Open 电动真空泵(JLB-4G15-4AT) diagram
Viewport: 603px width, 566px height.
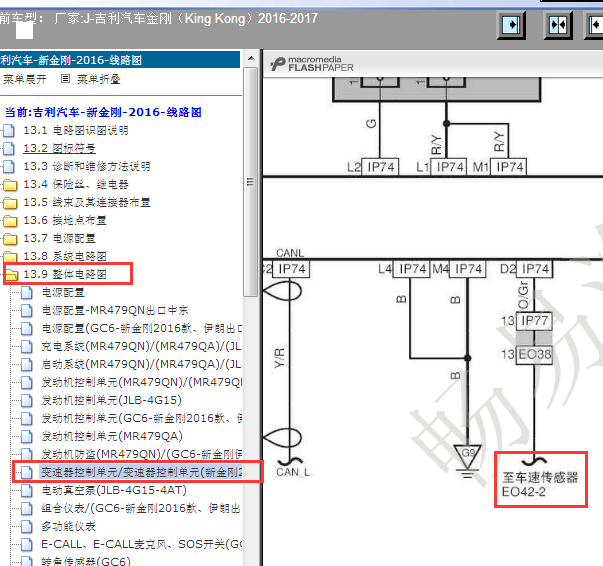click(x=114, y=490)
